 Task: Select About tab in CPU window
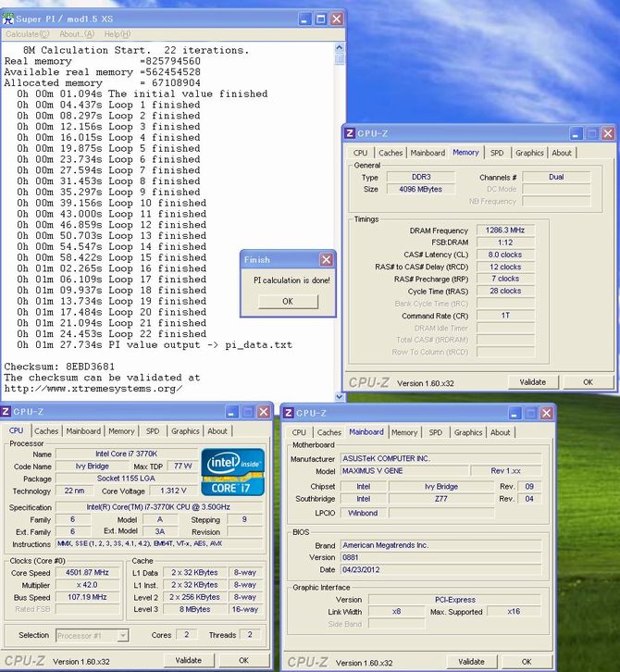click(217, 431)
